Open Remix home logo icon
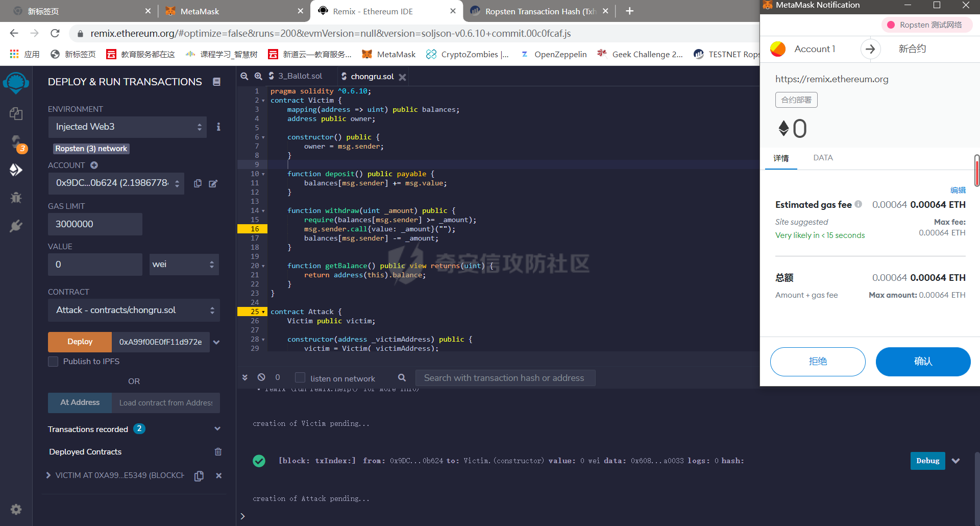Image resolution: width=980 pixels, height=526 pixels. 16,82
